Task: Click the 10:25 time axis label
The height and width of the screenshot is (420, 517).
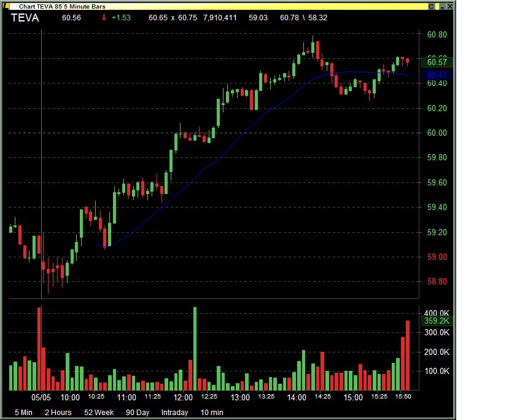Action: (x=96, y=397)
